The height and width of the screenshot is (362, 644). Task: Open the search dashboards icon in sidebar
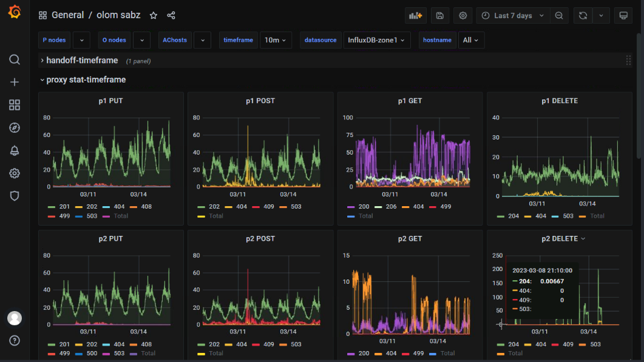15,59
